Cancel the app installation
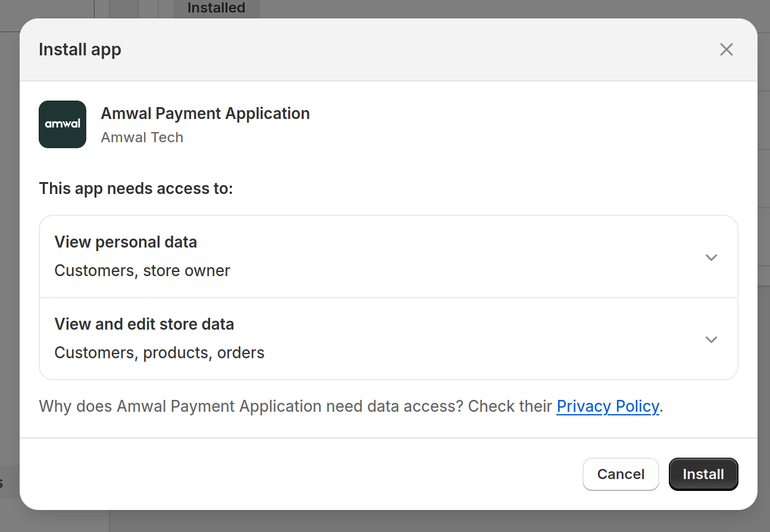This screenshot has width=770, height=532. [621, 474]
